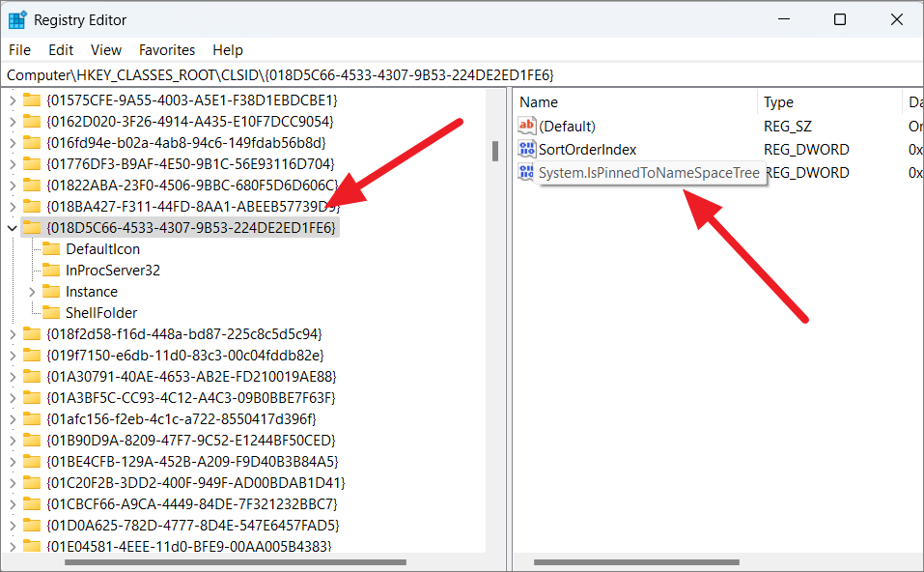924x572 pixels.
Task: Expand the {0162D020-3F26-4914-A435-E10F7DCC9054} key
Action: [x=13, y=122]
